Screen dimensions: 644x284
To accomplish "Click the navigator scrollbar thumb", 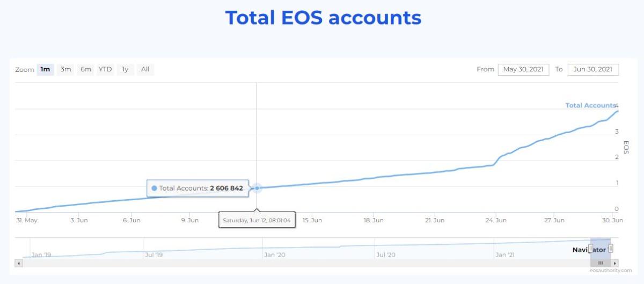I will click(x=601, y=263).
